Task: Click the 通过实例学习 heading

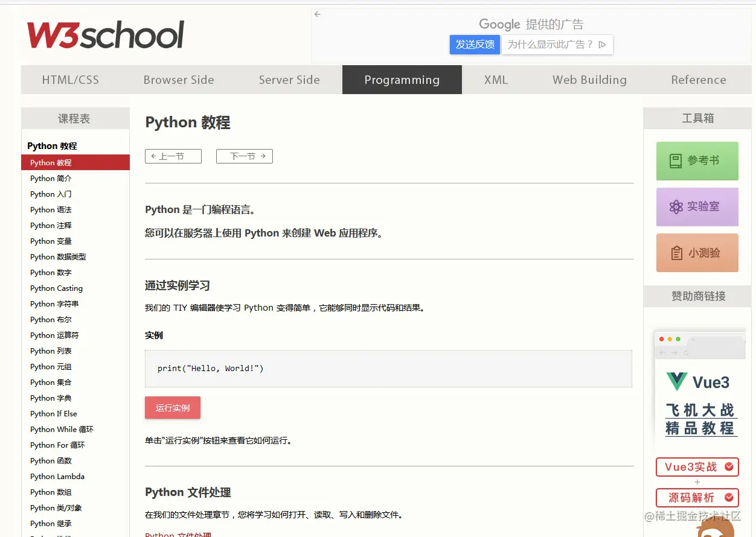Action: pos(178,285)
